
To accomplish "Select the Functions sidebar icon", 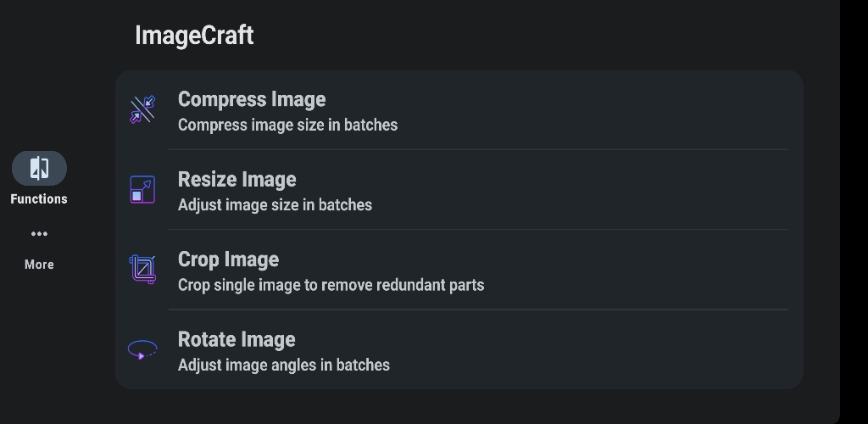I will pos(39,168).
